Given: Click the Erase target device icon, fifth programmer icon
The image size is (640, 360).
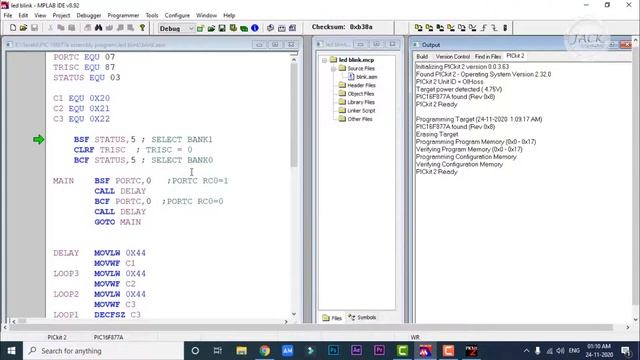Looking at the screenshot, I should (462, 28).
